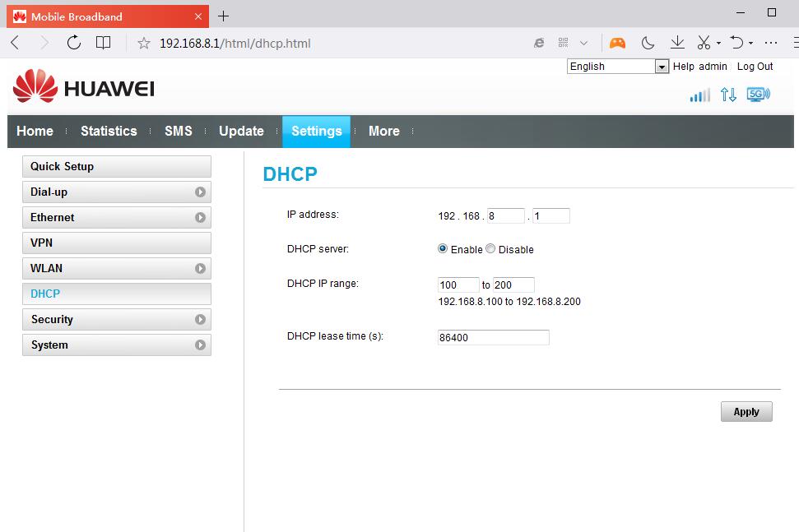799x532 pixels.
Task: Click the DHCP lease time input field
Action: [x=493, y=337]
